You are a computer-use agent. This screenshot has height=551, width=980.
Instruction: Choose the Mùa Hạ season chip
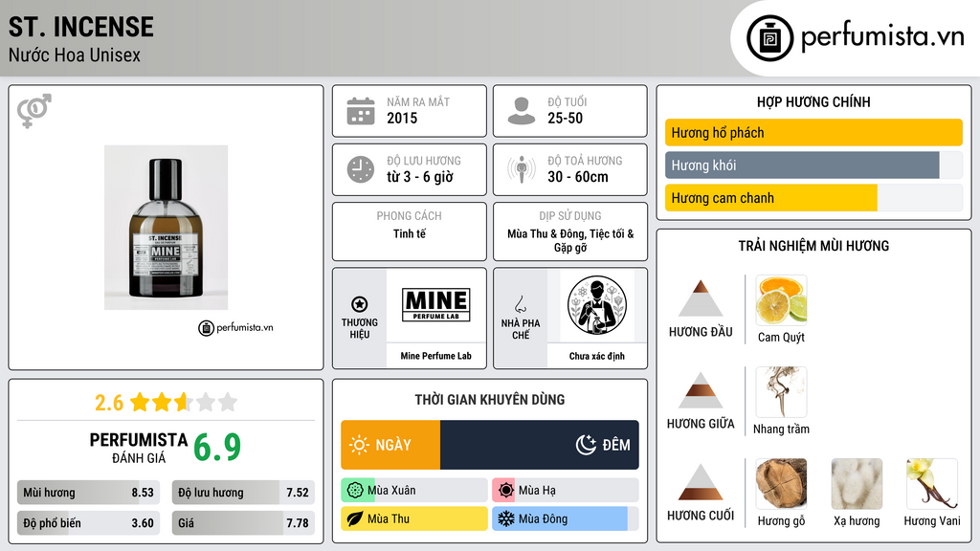click(x=566, y=491)
